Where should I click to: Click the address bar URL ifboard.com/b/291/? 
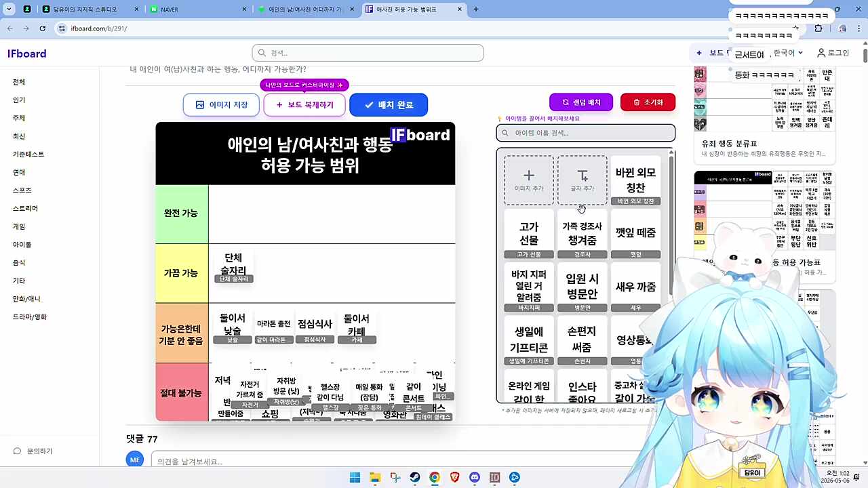click(x=99, y=28)
